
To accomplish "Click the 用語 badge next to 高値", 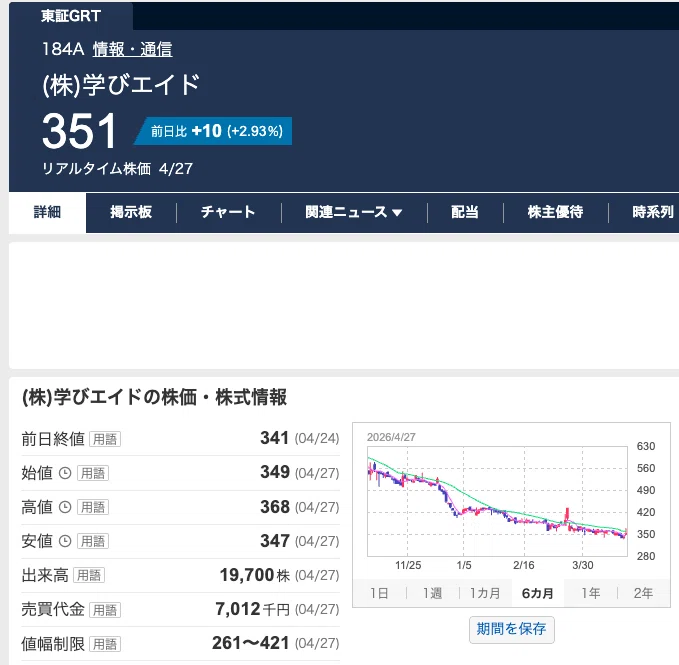I will click(93, 507).
